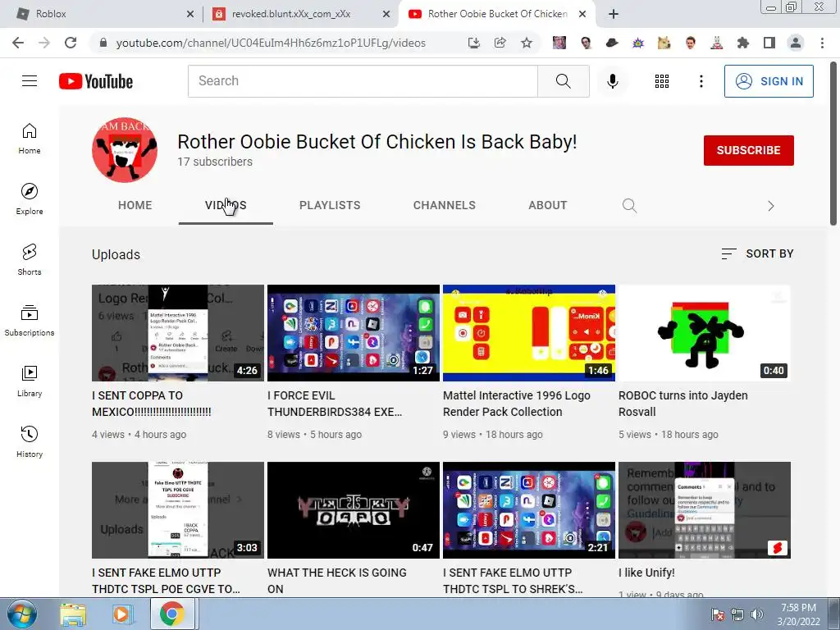Switch to the PLAYLISTS tab
This screenshot has width=840, height=630.
(330, 205)
